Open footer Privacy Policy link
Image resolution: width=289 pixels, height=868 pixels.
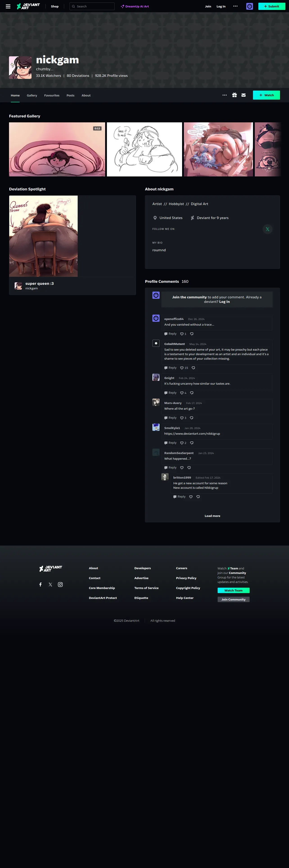[186, 578]
